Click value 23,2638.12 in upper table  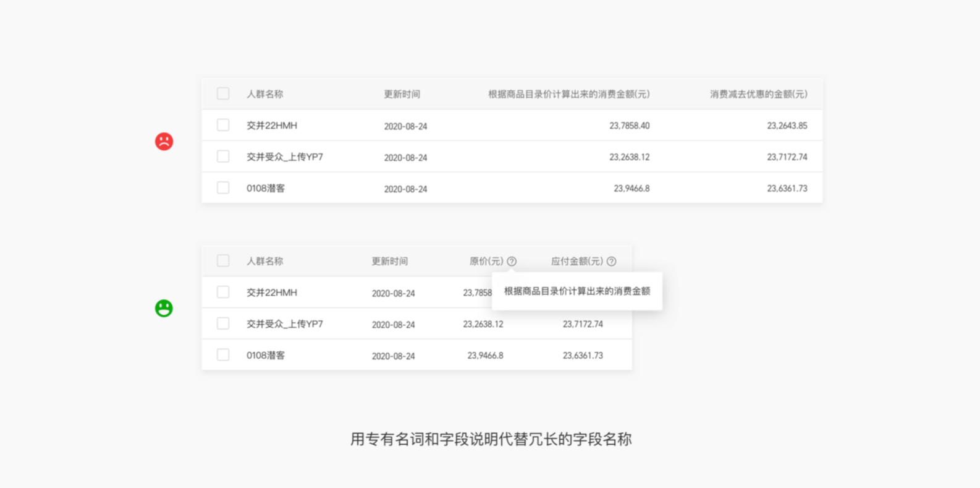[x=630, y=157]
